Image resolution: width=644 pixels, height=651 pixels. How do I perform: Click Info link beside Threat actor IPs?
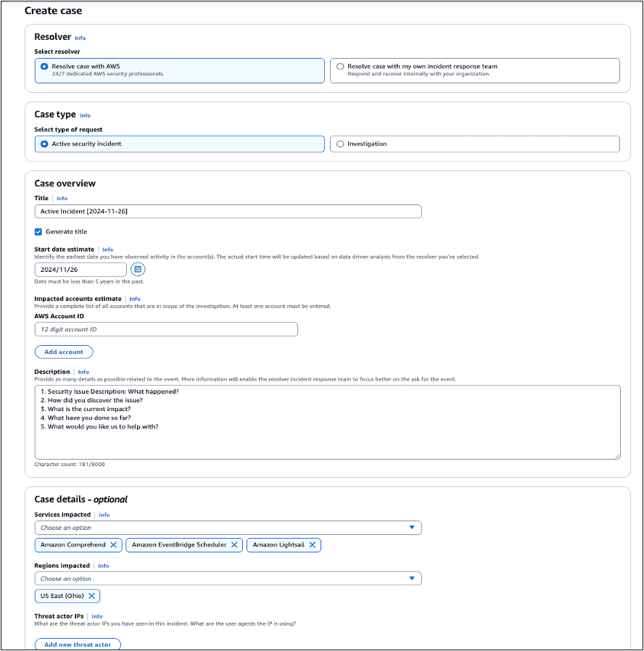click(x=97, y=616)
